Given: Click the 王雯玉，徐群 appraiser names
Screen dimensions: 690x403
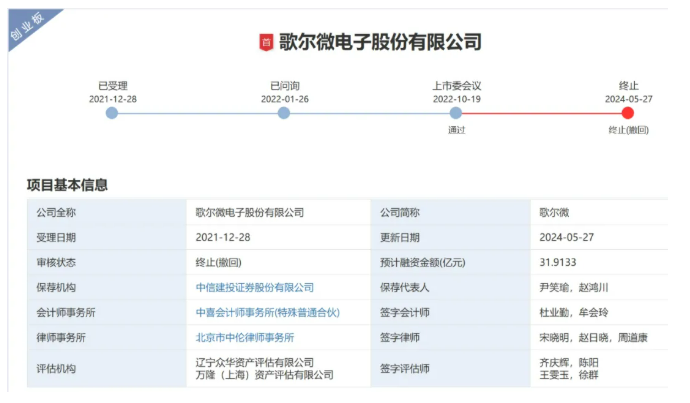Looking at the screenshot, I should coord(569,375).
